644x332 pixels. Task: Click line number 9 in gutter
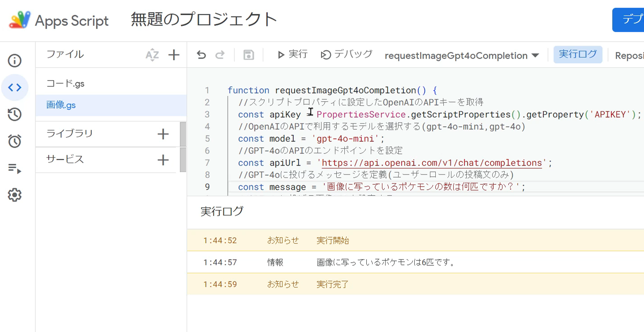click(x=207, y=187)
